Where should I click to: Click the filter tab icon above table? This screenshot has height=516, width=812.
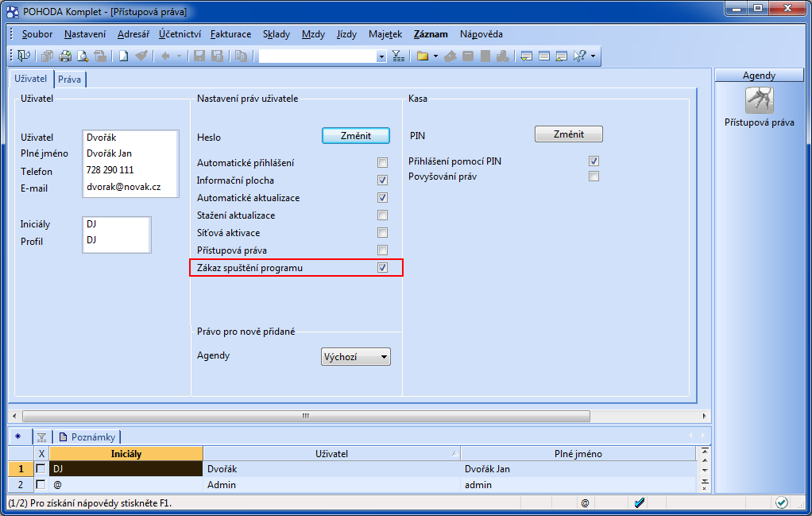[42, 437]
